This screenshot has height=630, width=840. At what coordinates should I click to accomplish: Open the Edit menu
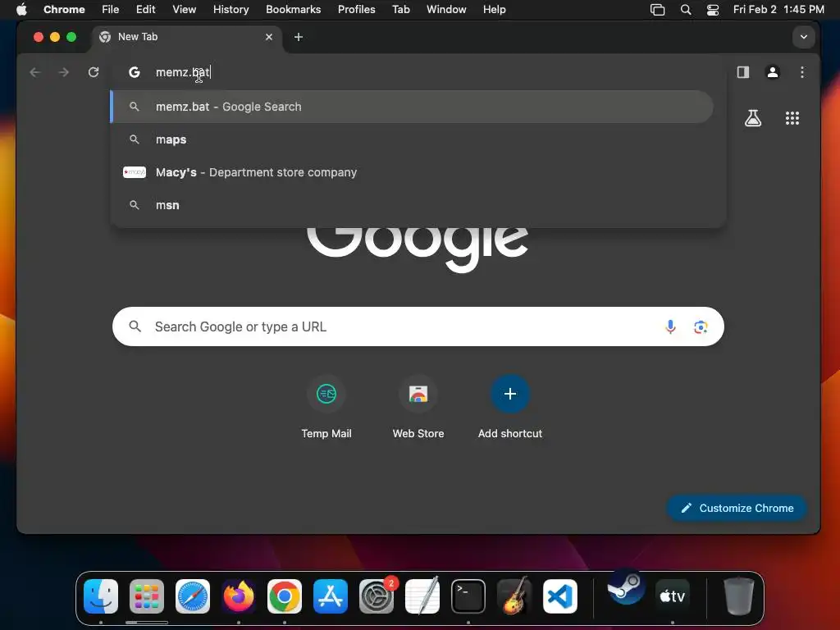pos(145,9)
